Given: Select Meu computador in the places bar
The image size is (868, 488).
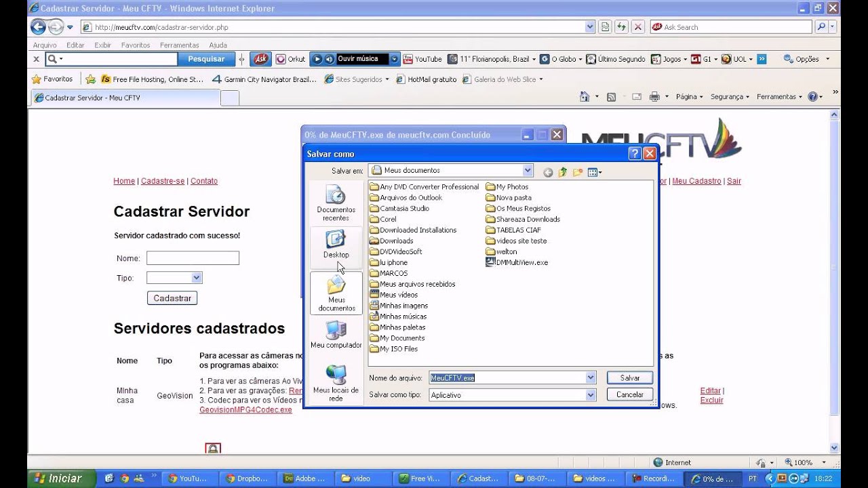Looking at the screenshot, I should [x=336, y=335].
